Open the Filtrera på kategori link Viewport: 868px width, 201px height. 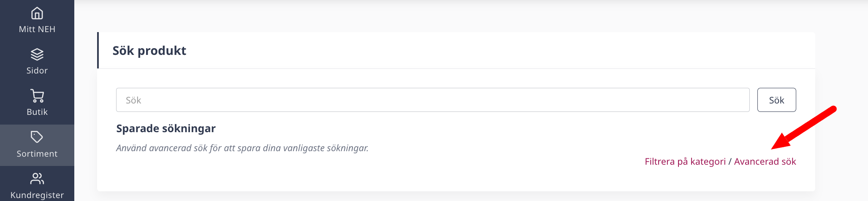coord(685,162)
